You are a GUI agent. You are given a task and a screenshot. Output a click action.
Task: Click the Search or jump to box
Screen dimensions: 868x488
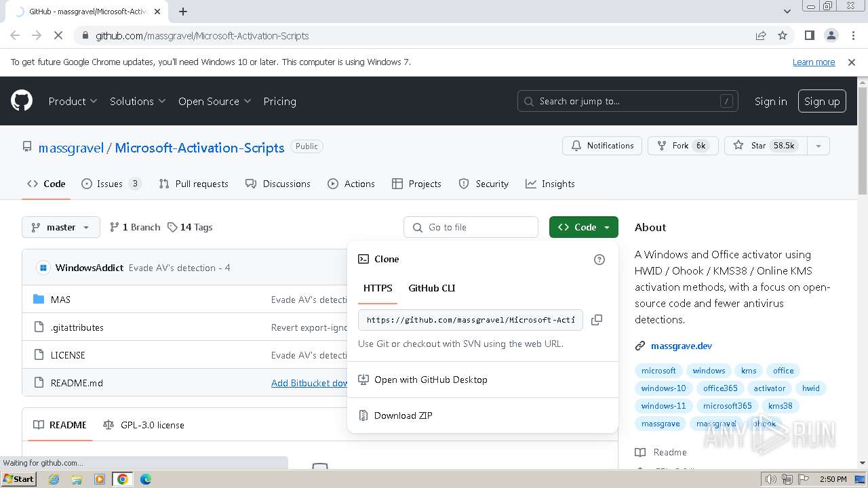628,101
